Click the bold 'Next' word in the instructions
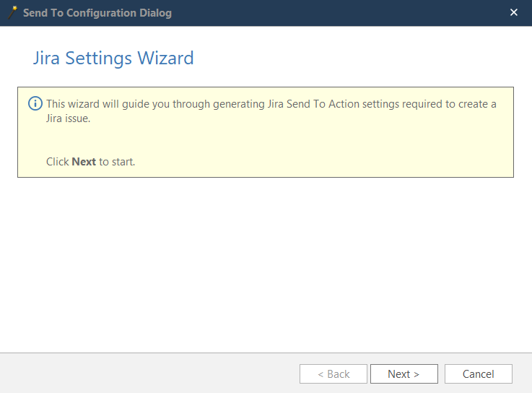The image size is (532, 393). pyautogui.click(x=84, y=162)
